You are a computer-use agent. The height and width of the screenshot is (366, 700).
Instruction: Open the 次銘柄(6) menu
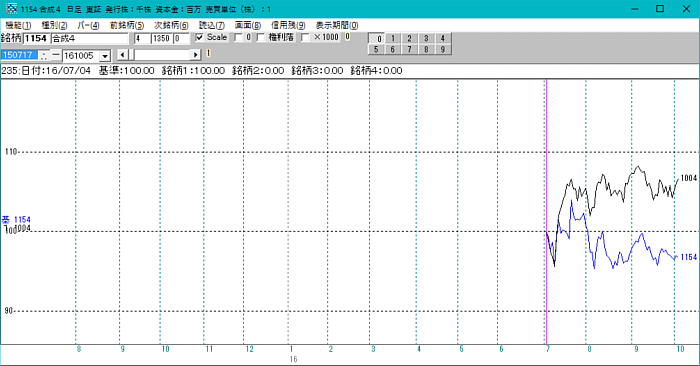[171, 25]
